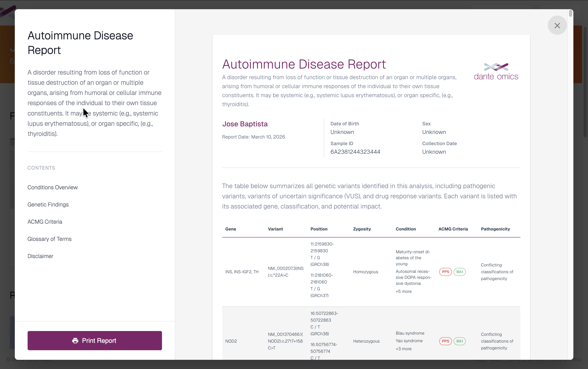
Task: Expand '+3 more' conditions for the NOD2 variant
Action: pos(403,349)
